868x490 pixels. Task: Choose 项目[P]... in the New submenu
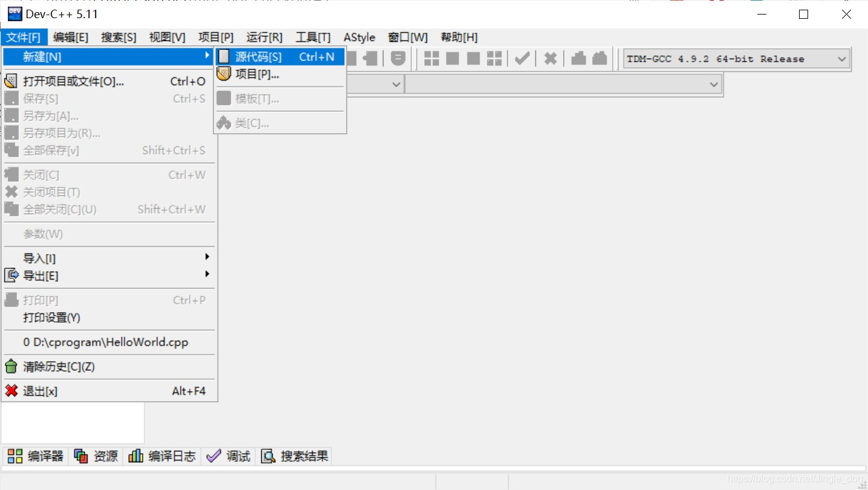pyautogui.click(x=280, y=74)
